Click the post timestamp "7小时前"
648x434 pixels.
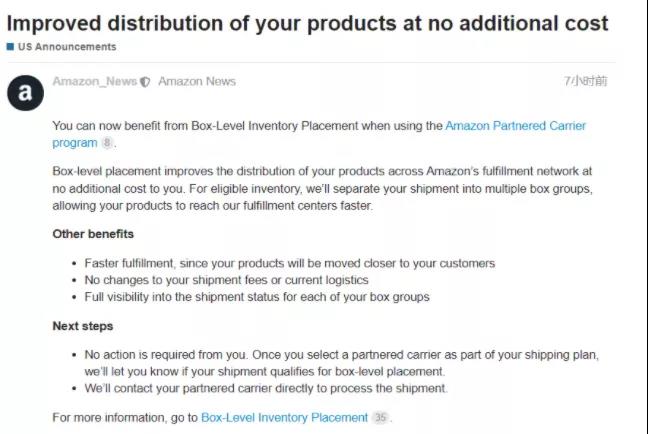tap(585, 81)
